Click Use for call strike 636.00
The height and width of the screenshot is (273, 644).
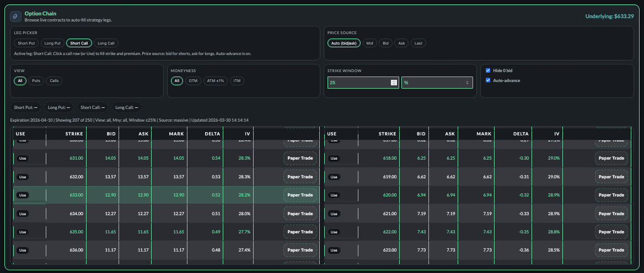(23, 250)
